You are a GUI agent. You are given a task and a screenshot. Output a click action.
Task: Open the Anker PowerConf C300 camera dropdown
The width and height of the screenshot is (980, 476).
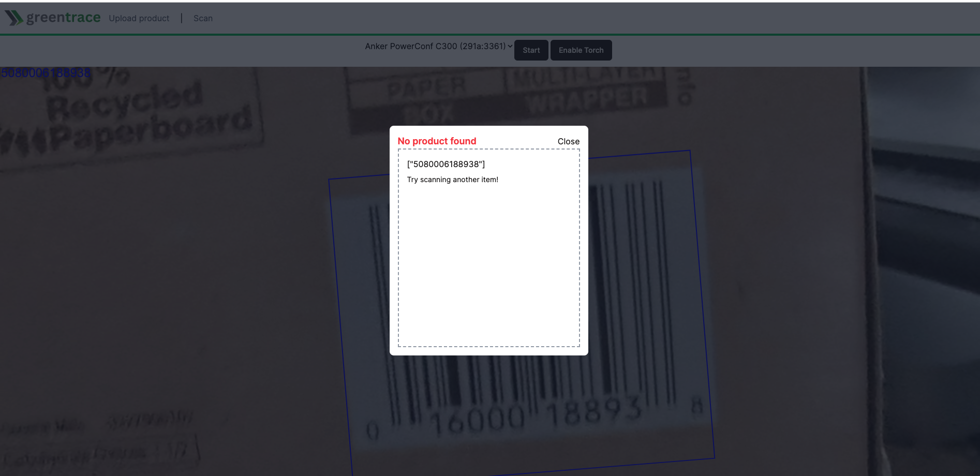coord(439,46)
